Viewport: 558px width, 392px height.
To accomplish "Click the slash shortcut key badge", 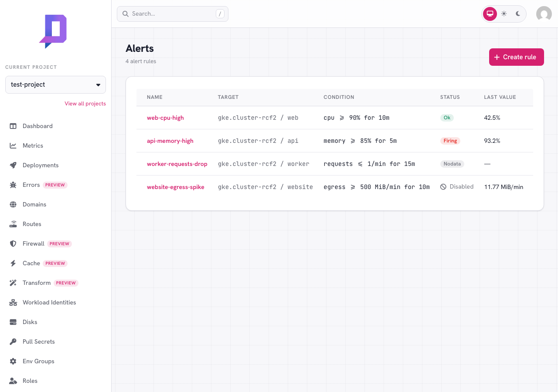I will 220,14.
